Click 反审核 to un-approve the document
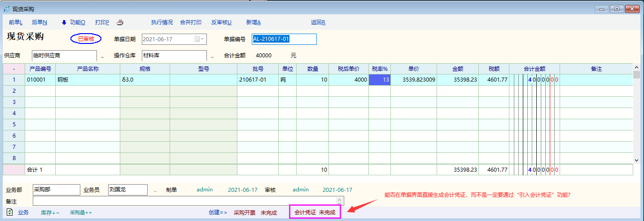The image size is (644, 221). click(221, 22)
